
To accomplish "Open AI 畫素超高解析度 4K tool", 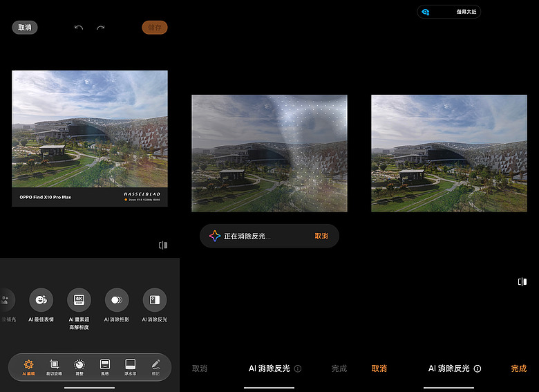I will pos(79,300).
